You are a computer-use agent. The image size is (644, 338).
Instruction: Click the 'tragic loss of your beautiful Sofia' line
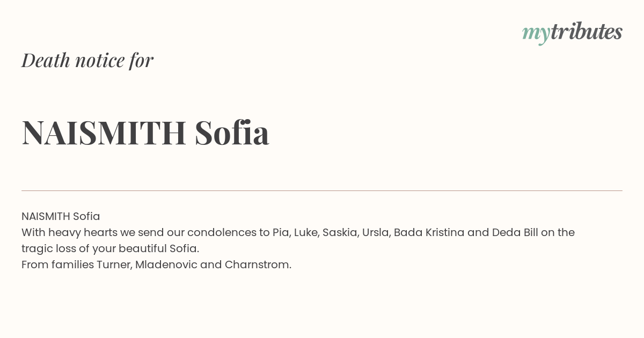pos(110,248)
